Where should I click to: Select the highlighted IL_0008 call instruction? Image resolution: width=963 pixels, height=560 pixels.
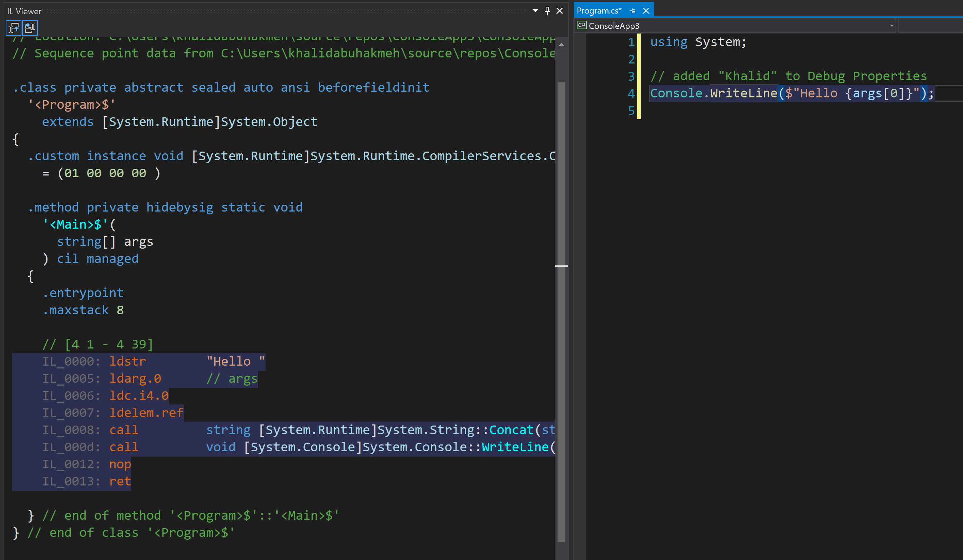[x=123, y=429]
